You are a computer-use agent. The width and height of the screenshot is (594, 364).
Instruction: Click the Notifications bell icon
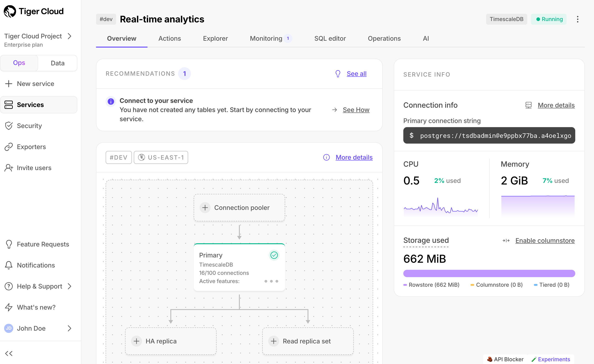(9, 265)
